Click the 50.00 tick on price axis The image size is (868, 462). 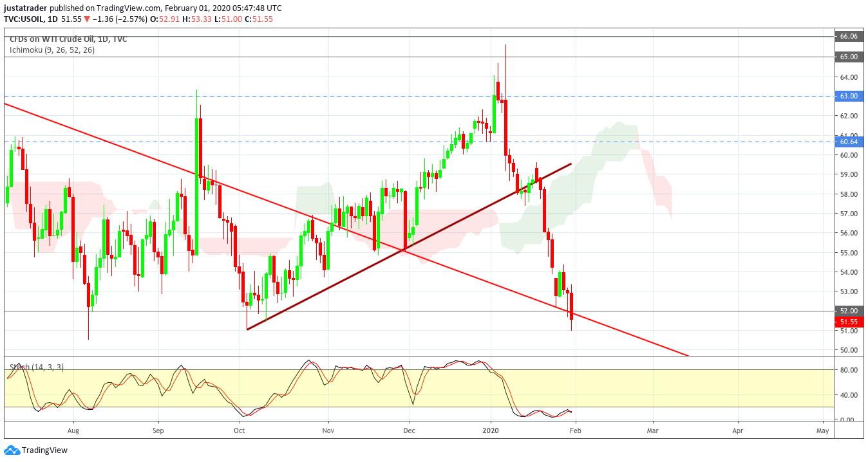849,351
